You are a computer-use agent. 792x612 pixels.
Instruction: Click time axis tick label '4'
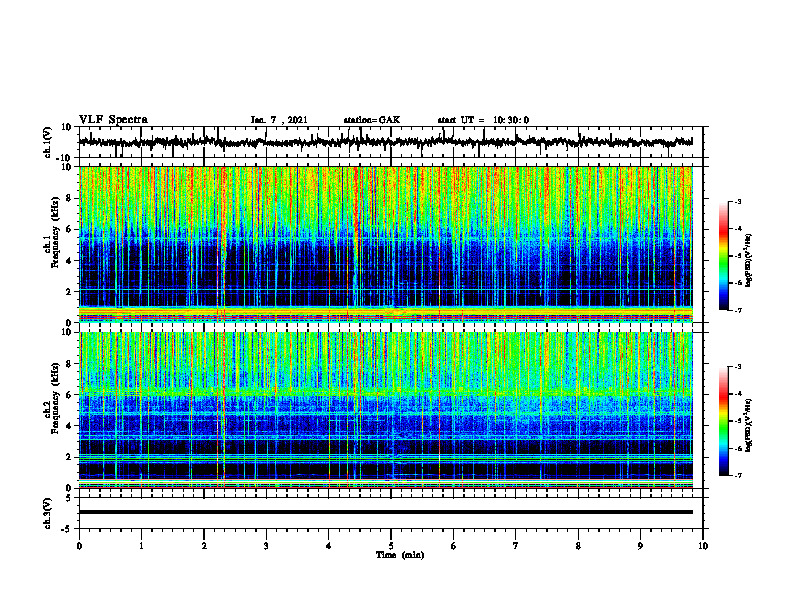tap(329, 546)
